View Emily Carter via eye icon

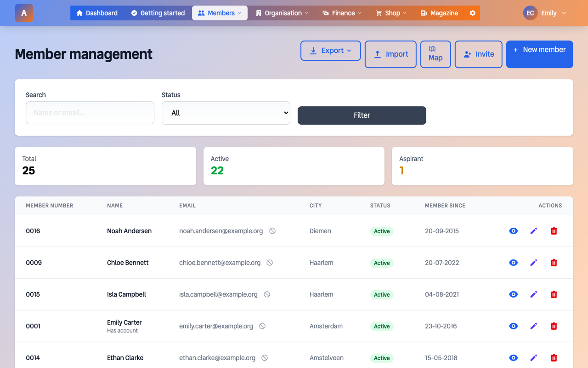pos(514,326)
